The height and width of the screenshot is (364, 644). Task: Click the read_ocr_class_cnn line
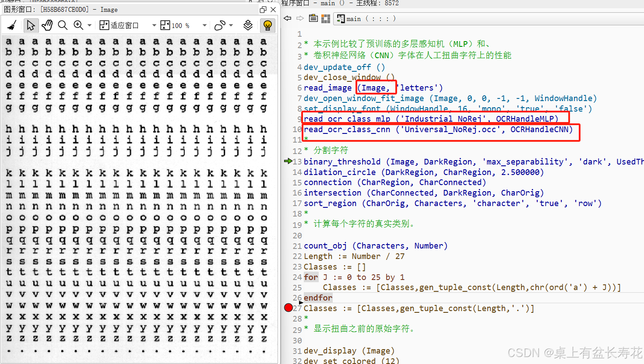pos(438,129)
